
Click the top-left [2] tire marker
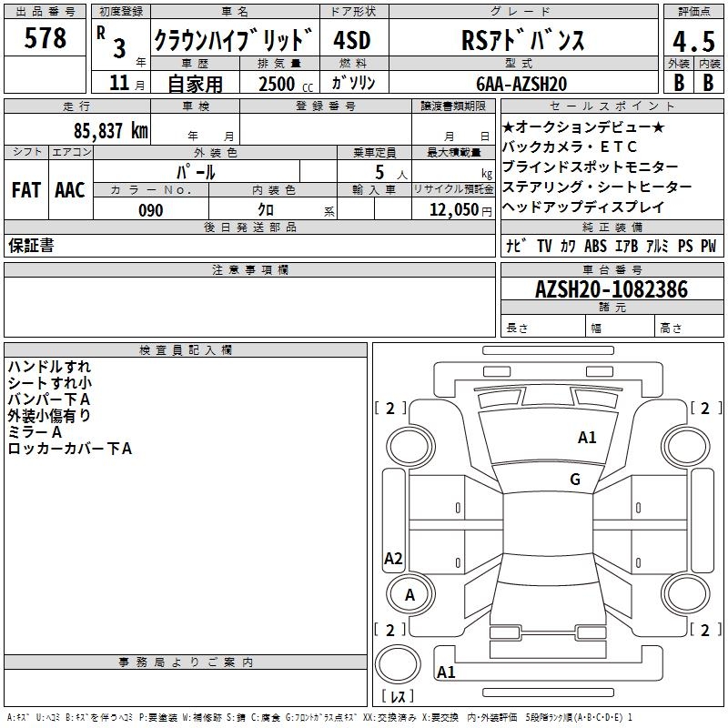391,409
